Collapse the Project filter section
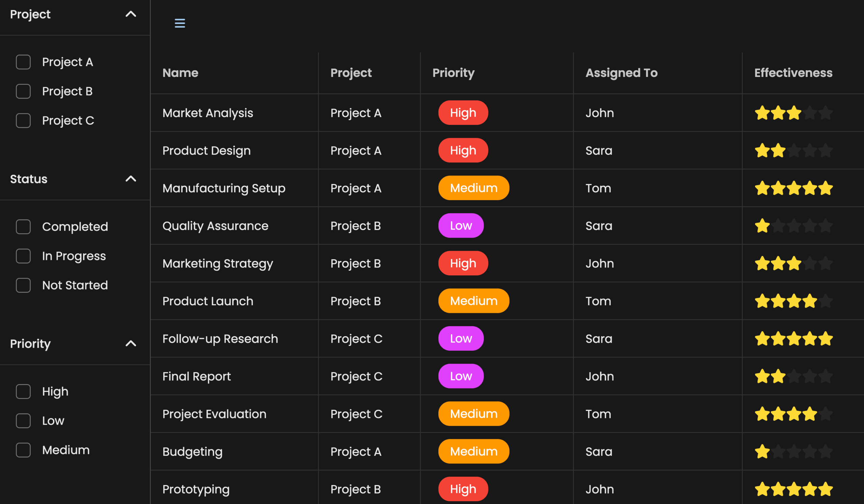This screenshot has width=864, height=504. (x=131, y=14)
